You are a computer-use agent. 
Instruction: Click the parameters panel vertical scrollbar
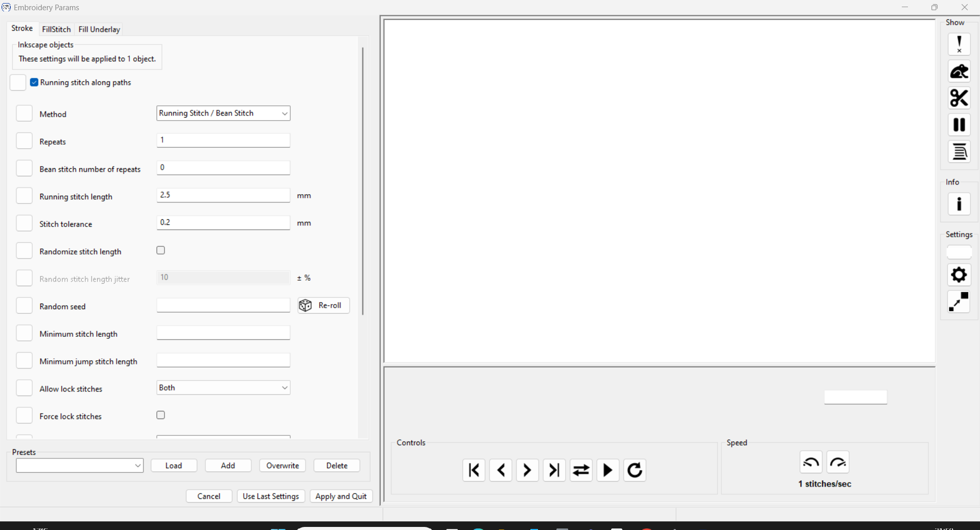point(363,181)
